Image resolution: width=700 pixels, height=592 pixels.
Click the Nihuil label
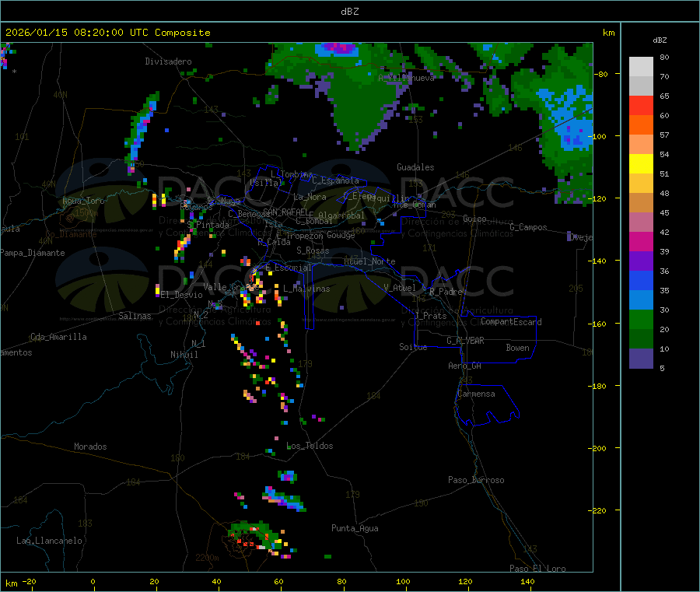coord(184,355)
